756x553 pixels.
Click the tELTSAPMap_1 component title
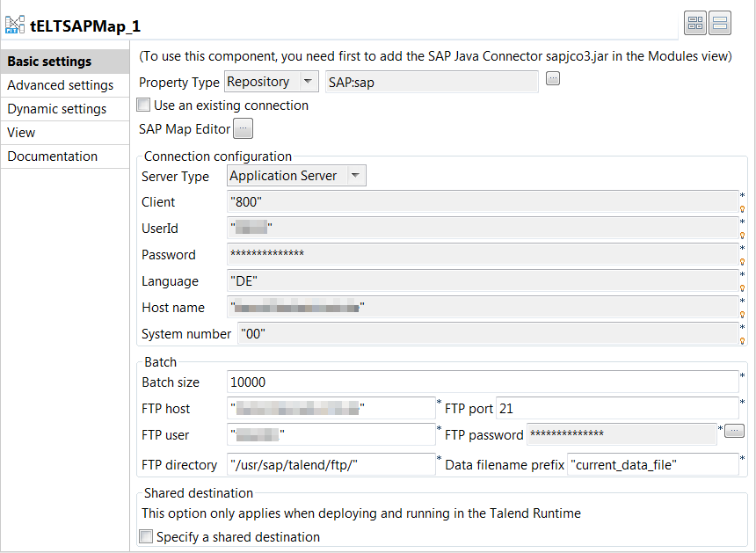click(85, 25)
